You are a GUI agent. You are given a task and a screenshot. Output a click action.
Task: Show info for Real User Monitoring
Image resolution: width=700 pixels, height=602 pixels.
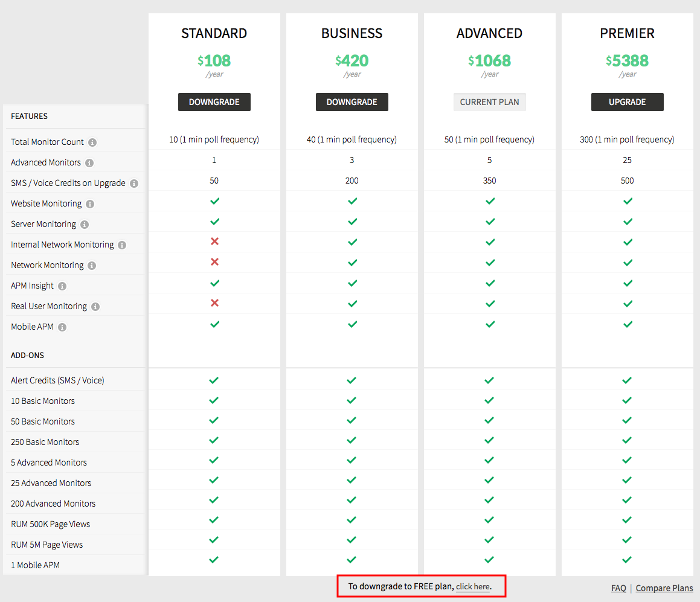click(x=95, y=307)
